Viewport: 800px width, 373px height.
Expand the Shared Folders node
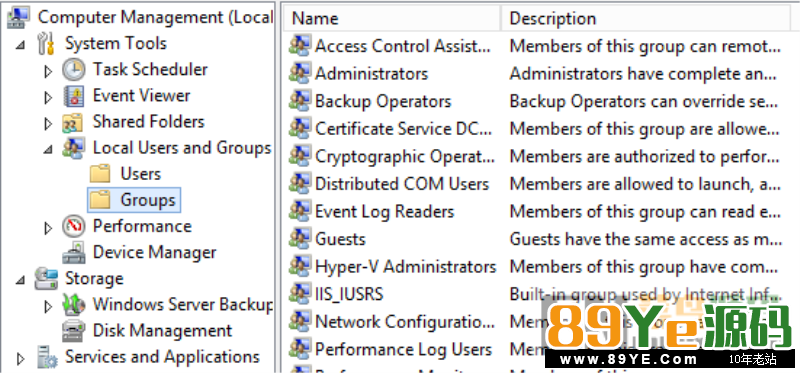[x=48, y=123]
